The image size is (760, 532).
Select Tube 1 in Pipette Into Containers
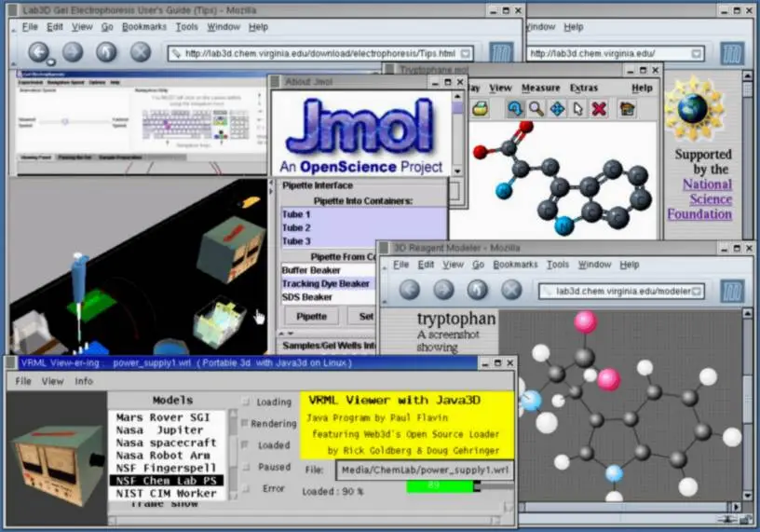[x=363, y=214]
